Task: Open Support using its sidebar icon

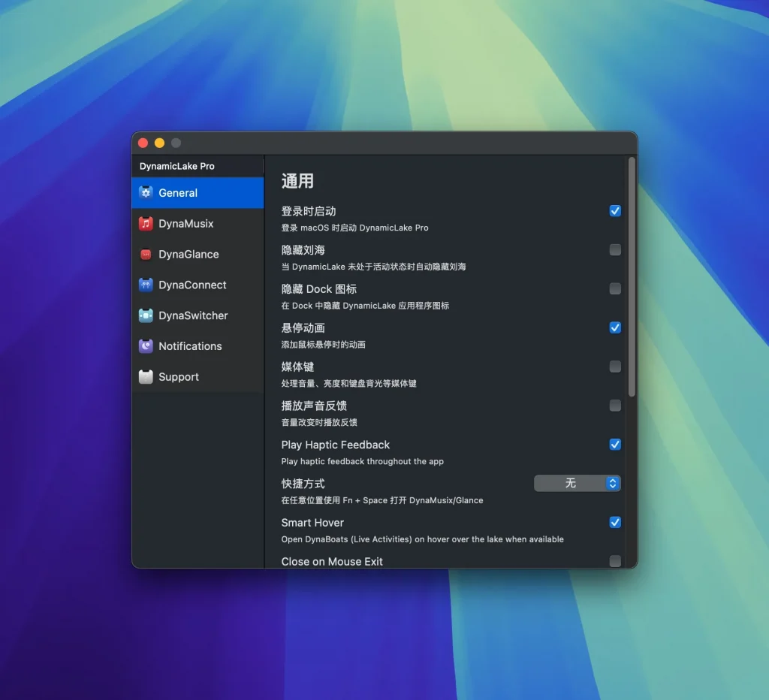Action: [146, 376]
